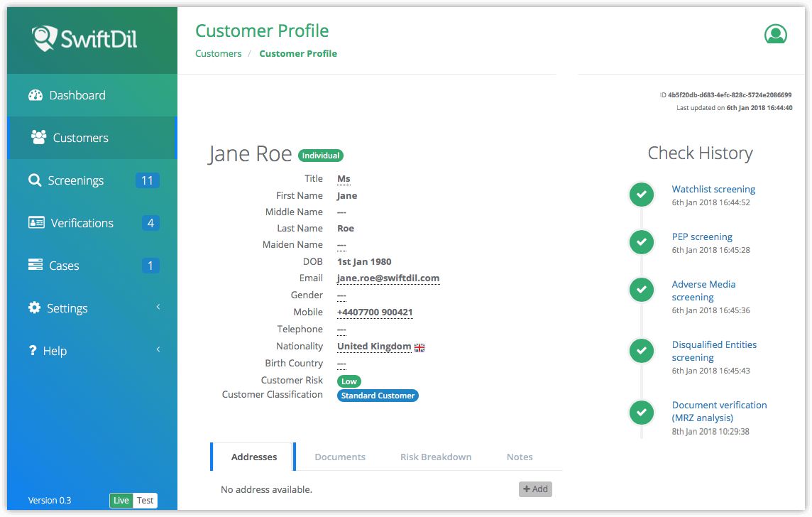Click the Standard Customer classification badge
The height and width of the screenshot is (517, 812).
[378, 396]
